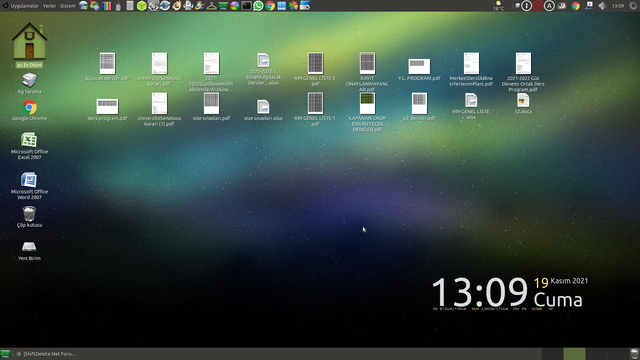Click the colorful sphere launcher icon
Viewport: 640px width, 360px height.
[235, 6]
